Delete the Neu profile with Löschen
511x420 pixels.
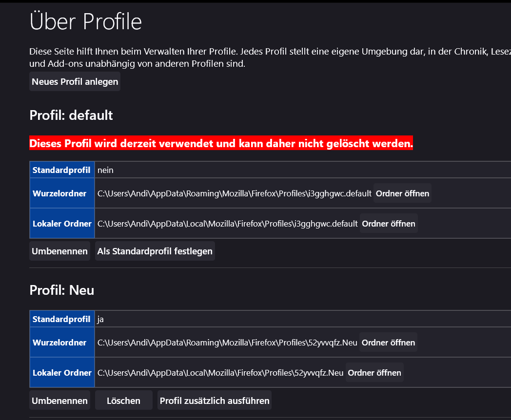coord(123,401)
